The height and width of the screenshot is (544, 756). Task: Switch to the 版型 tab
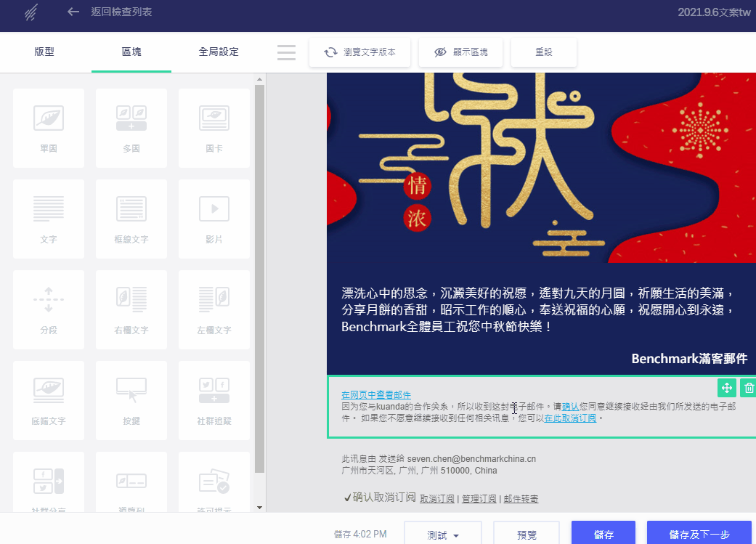[44, 52]
